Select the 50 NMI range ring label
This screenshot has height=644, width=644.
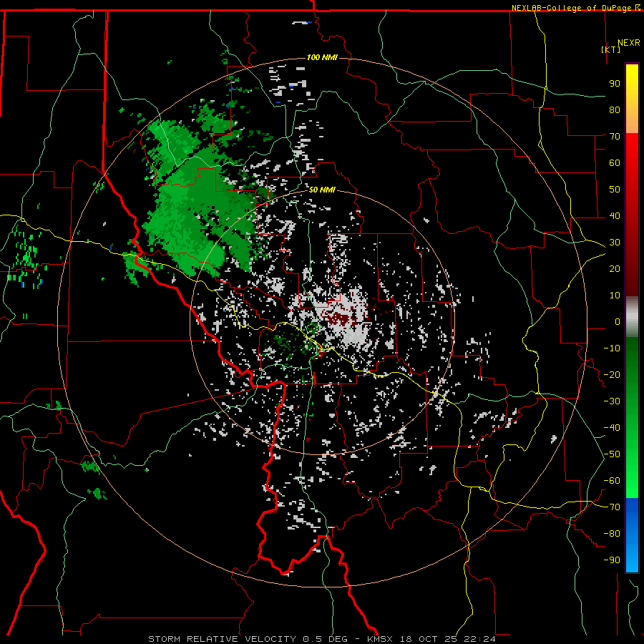point(322,190)
